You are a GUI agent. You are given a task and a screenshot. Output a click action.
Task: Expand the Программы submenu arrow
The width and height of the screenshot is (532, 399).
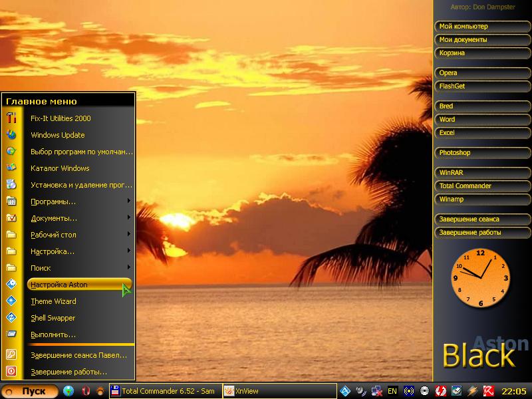click(129, 201)
